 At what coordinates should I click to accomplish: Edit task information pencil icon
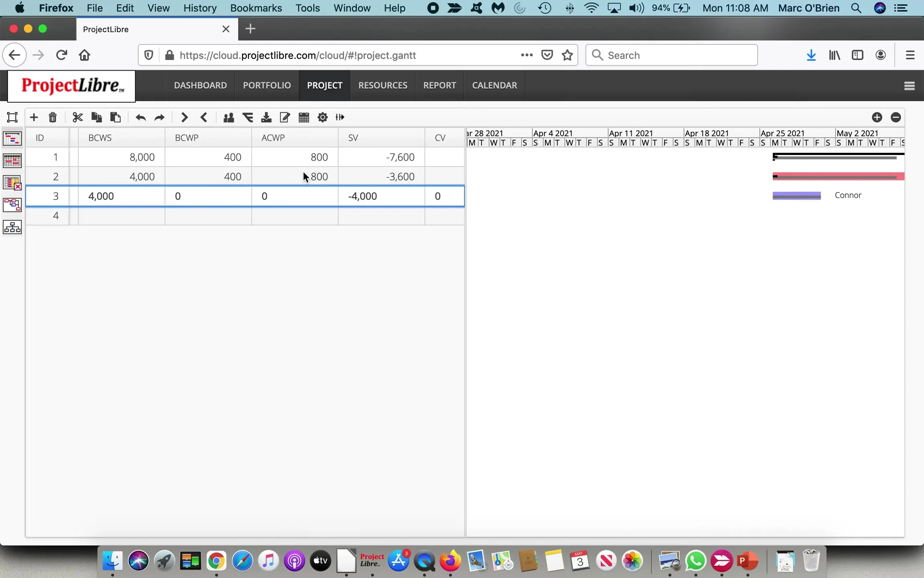tap(285, 117)
